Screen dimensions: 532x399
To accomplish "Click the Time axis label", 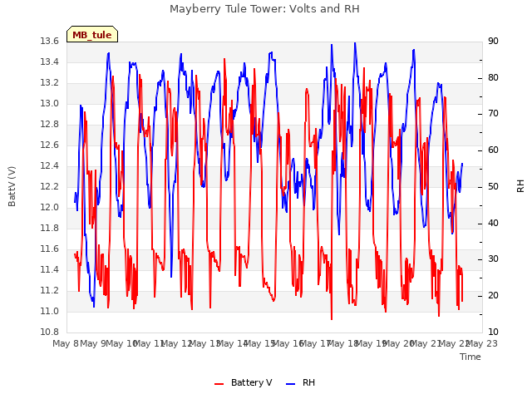I will 470,357.
